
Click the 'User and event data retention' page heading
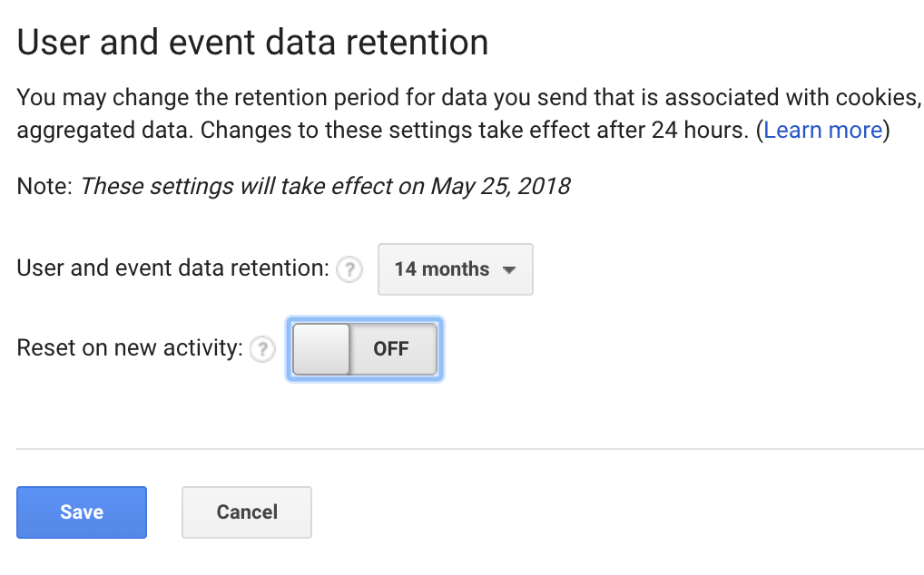[x=252, y=43]
